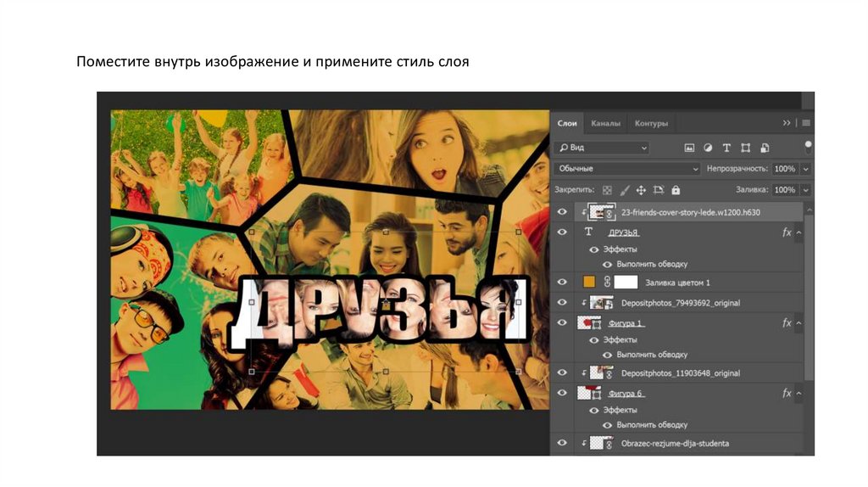Click the lock position move icon

click(x=641, y=190)
